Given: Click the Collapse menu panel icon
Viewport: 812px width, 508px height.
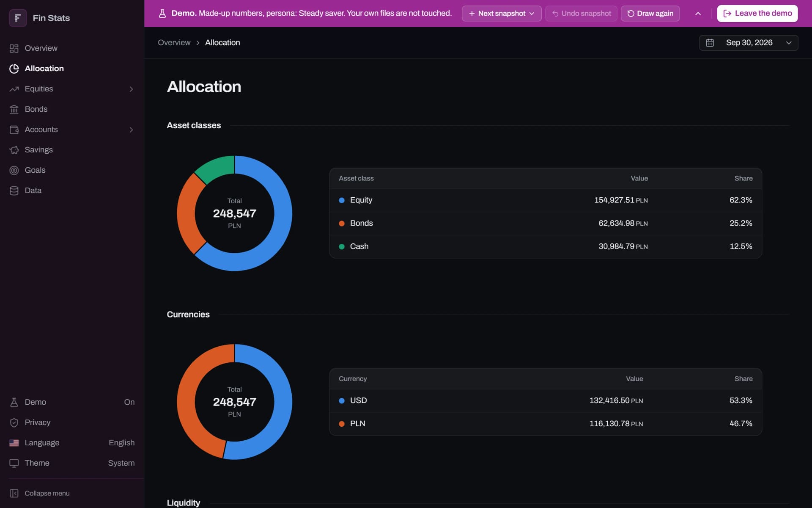Looking at the screenshot, I should (x=14, y=493).
